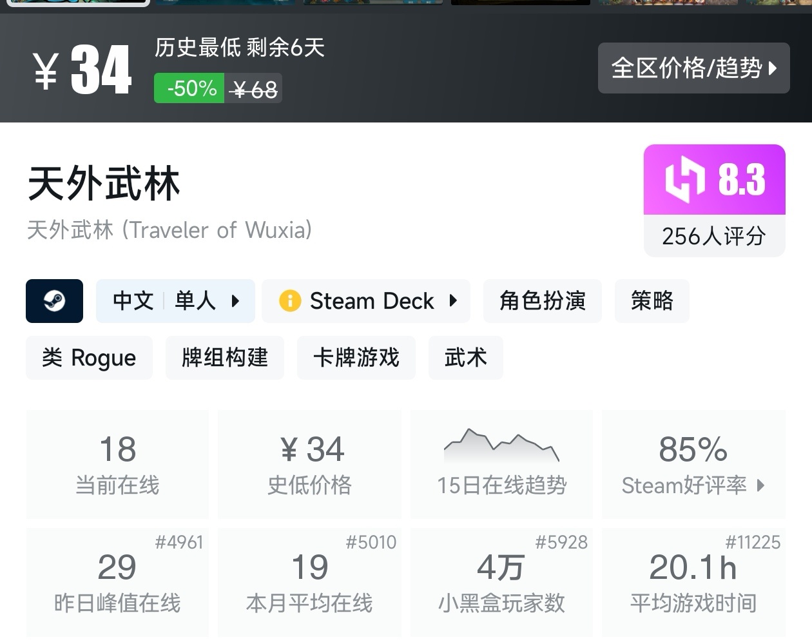Open the 85% Steam好评率 card
The height and width of the screenshot is (644, 812).
[x=693, y=464]
